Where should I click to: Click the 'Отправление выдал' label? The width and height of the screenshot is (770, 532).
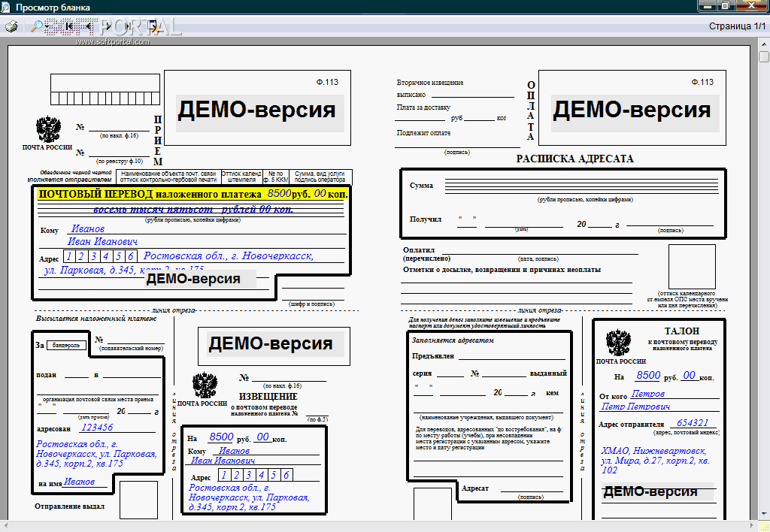pos(69,506)
